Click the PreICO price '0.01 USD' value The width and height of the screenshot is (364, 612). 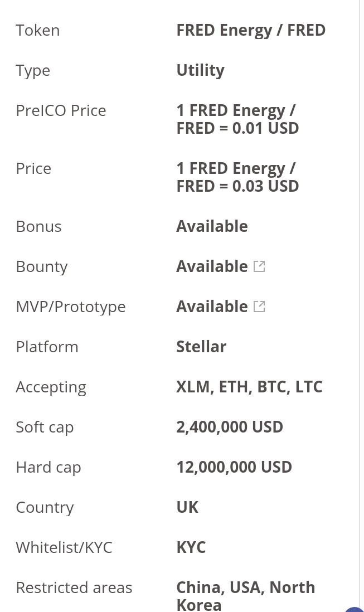266,128
